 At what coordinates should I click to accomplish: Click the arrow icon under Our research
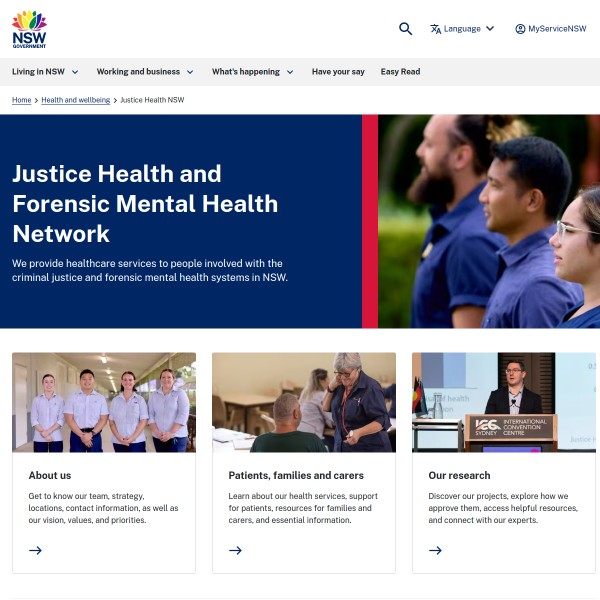click(435, 550)
